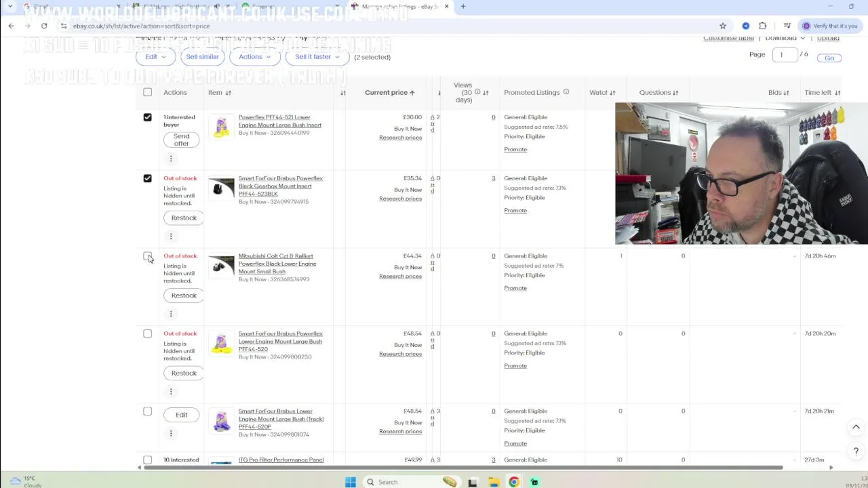
Task: Edit the PFF44-520P Track listing
Action: 181,415
